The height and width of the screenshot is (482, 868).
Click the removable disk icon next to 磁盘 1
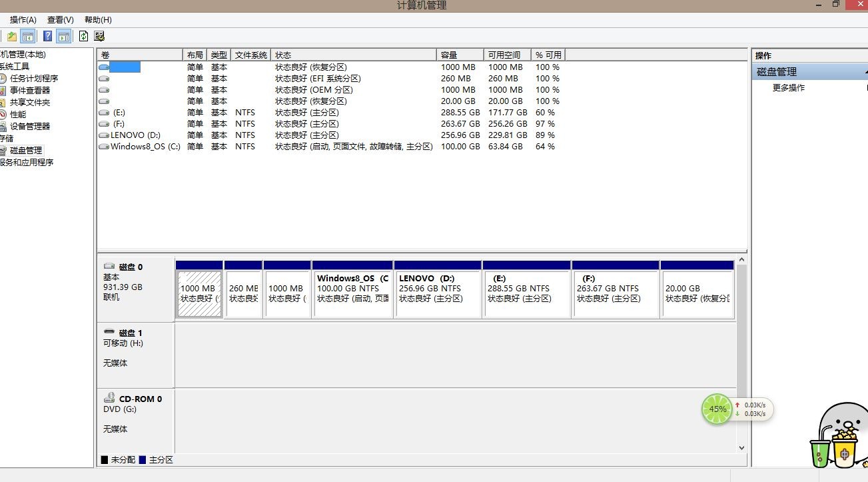point(109,332)
